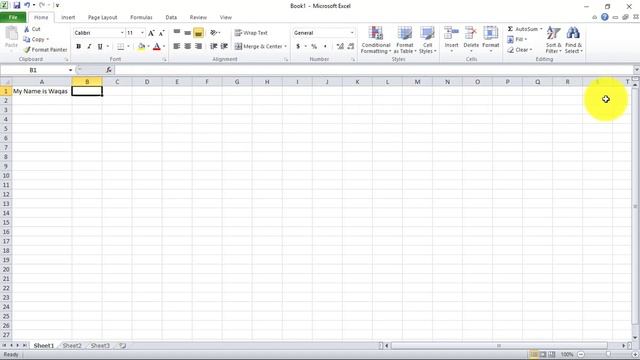Click AutoSum button
Screen dimensions: 640x360
(522, 29)
